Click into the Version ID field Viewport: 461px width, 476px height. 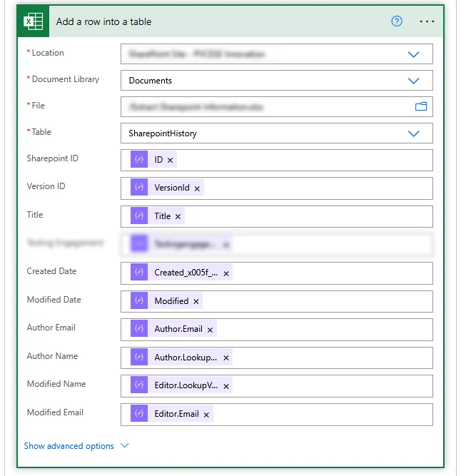click(277, 188)
